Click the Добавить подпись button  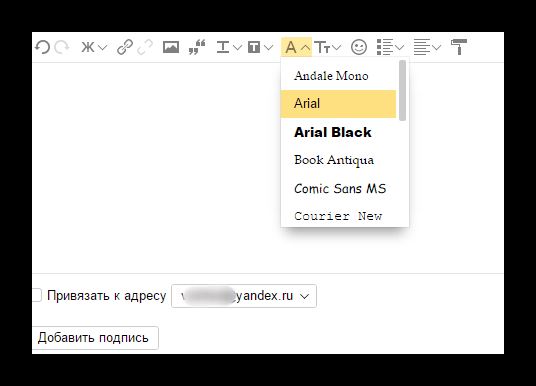[x=95, y=338]
